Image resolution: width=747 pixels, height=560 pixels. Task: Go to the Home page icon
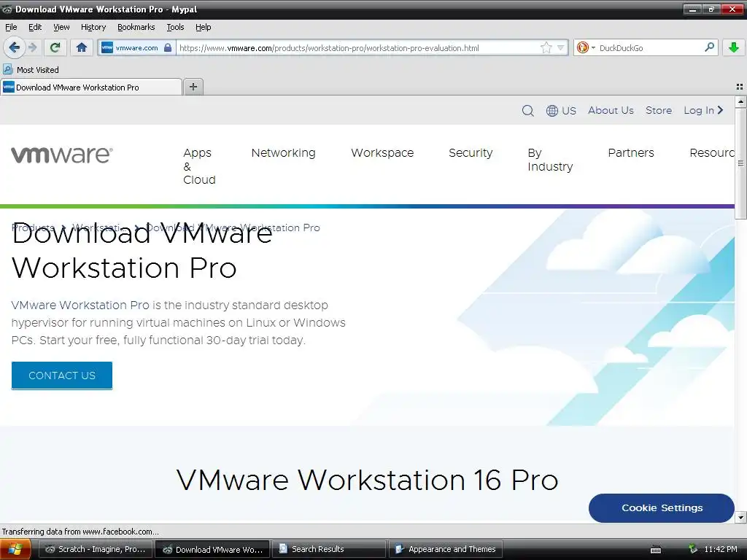coord(82,47)
